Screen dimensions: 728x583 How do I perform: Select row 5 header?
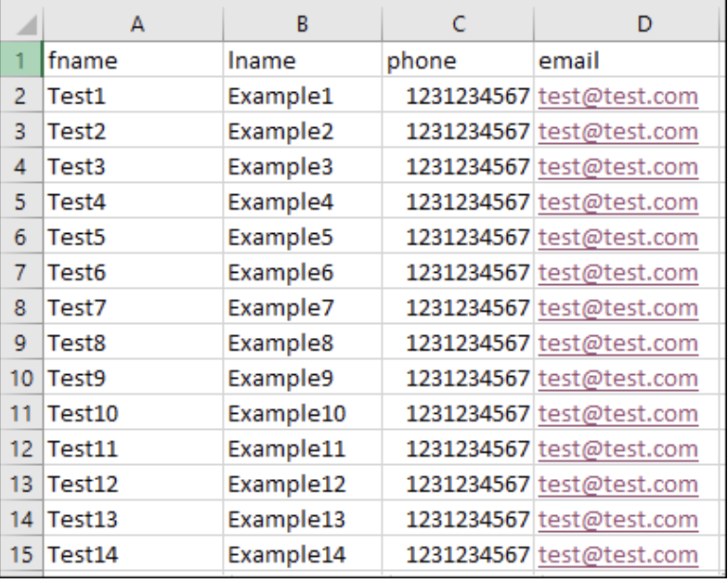tap(20, 201)
